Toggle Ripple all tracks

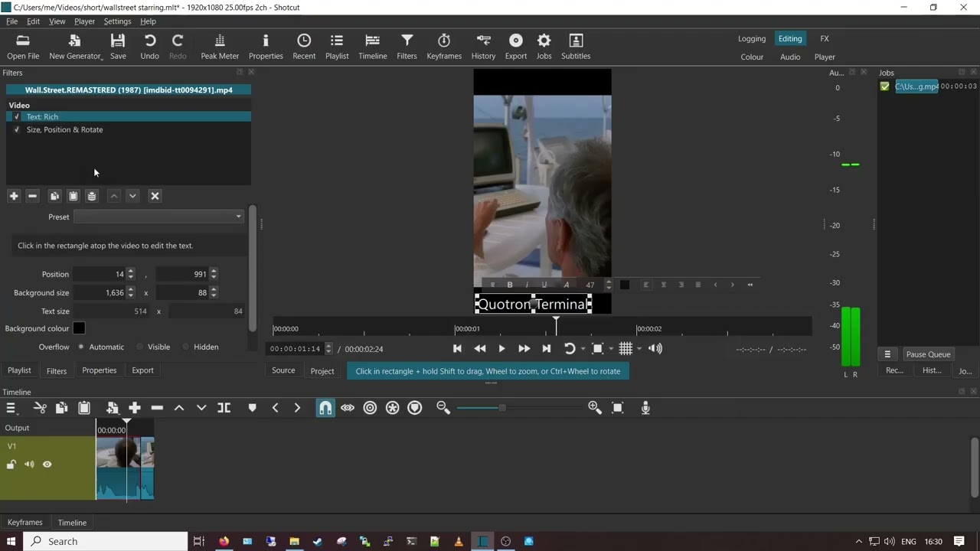[x=392, y=408]
